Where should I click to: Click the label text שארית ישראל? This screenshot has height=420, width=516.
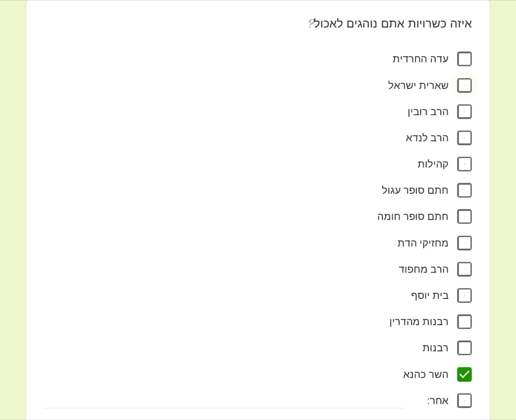[418, 85]
